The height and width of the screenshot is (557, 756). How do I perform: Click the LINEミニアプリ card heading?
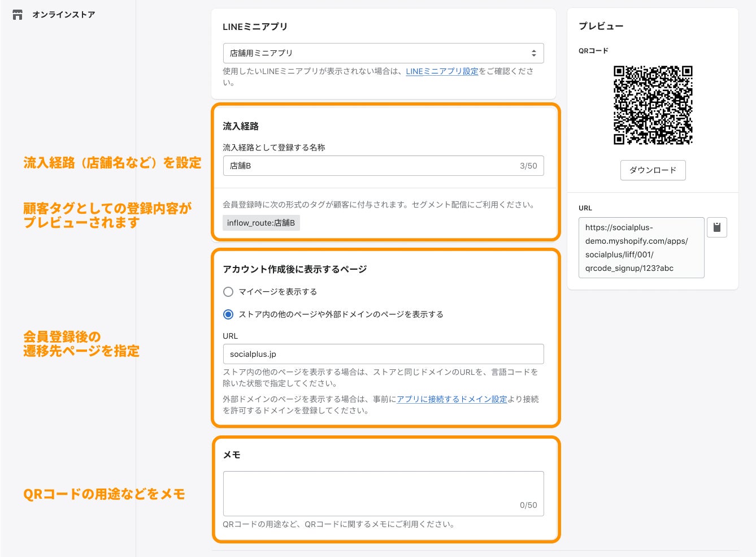coord(255,27)
